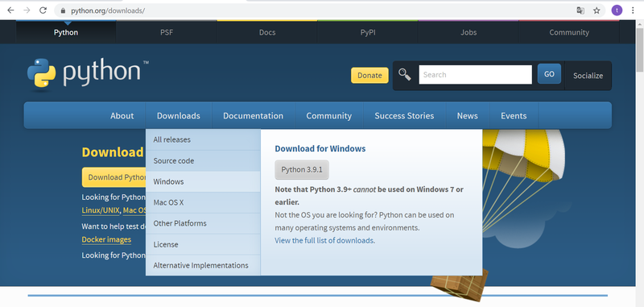
Task: Open the Docker images link
Action: 106,239
